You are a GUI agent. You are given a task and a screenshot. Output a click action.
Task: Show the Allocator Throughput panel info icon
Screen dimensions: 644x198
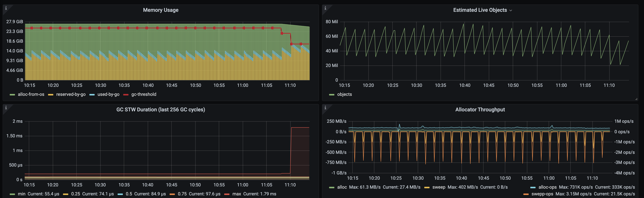tap(325, 108)
